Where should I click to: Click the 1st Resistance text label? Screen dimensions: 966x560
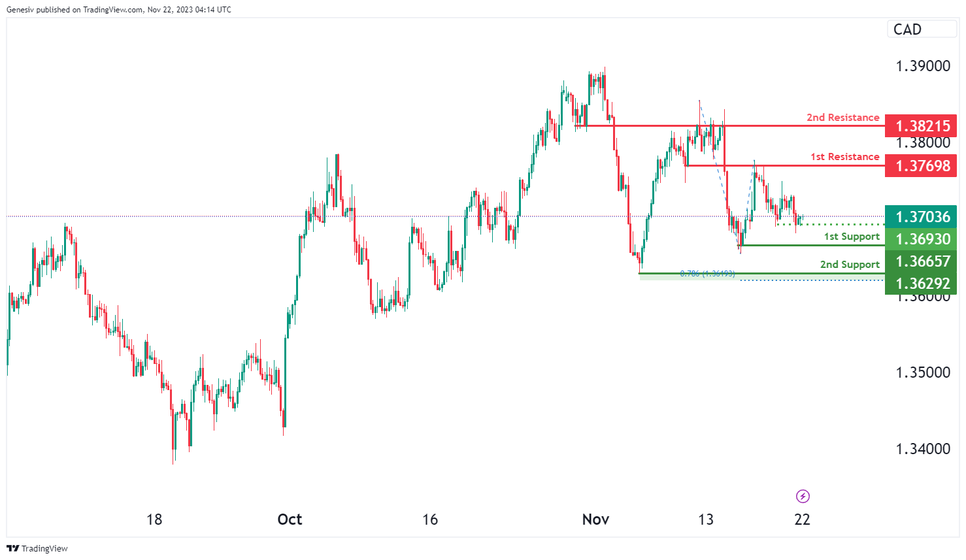coord(844,157)
